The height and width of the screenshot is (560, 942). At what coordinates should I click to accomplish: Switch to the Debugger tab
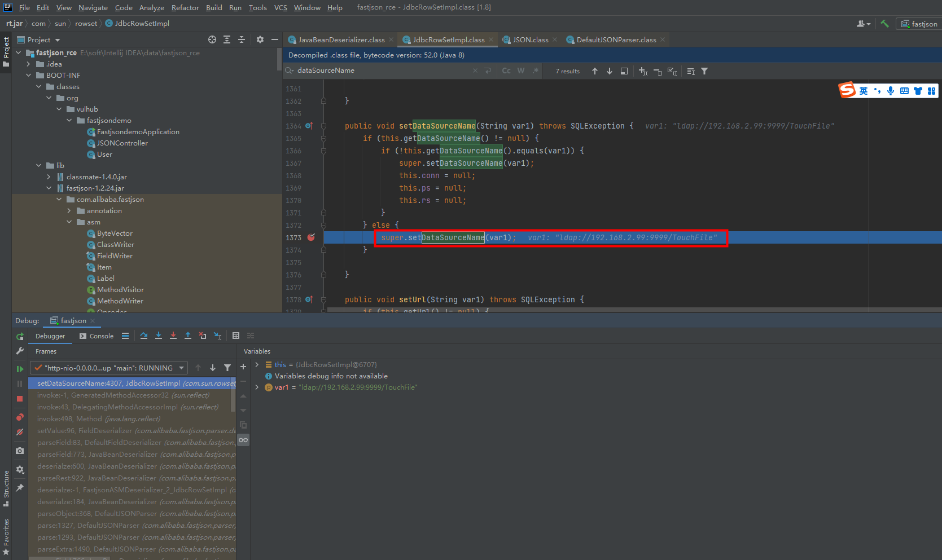tap(50, 336)
